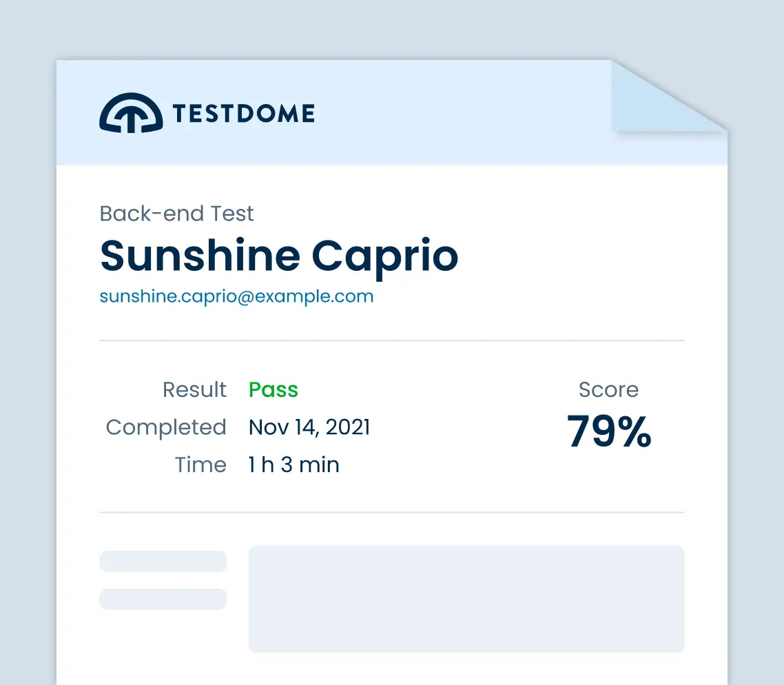Select the 1 h 3 min duration
This screenshot has width=784, height=685.
click(294, 464)
